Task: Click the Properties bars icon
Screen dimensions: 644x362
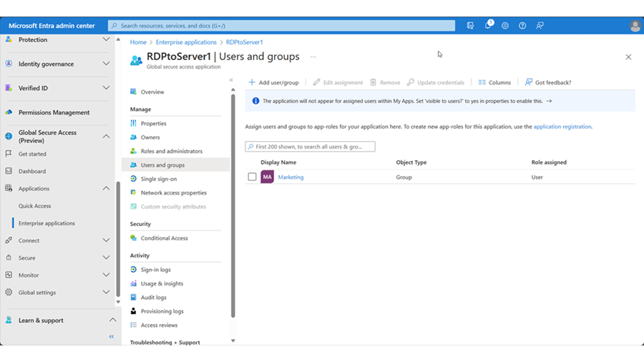Action: (133, 123)
